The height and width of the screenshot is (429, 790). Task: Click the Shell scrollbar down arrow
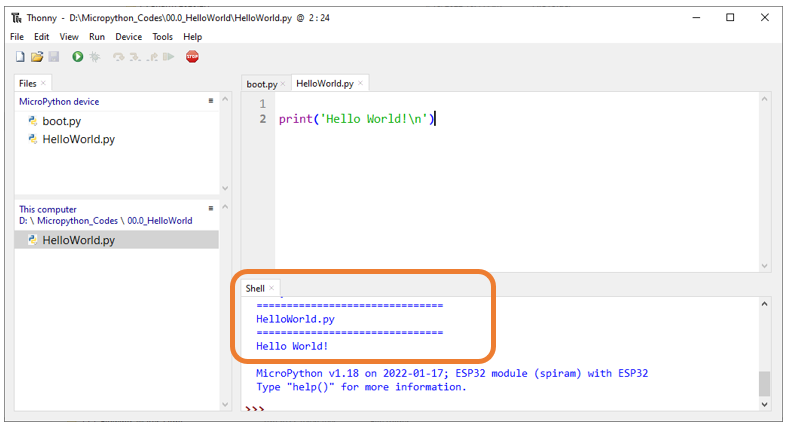coord(764,404)
